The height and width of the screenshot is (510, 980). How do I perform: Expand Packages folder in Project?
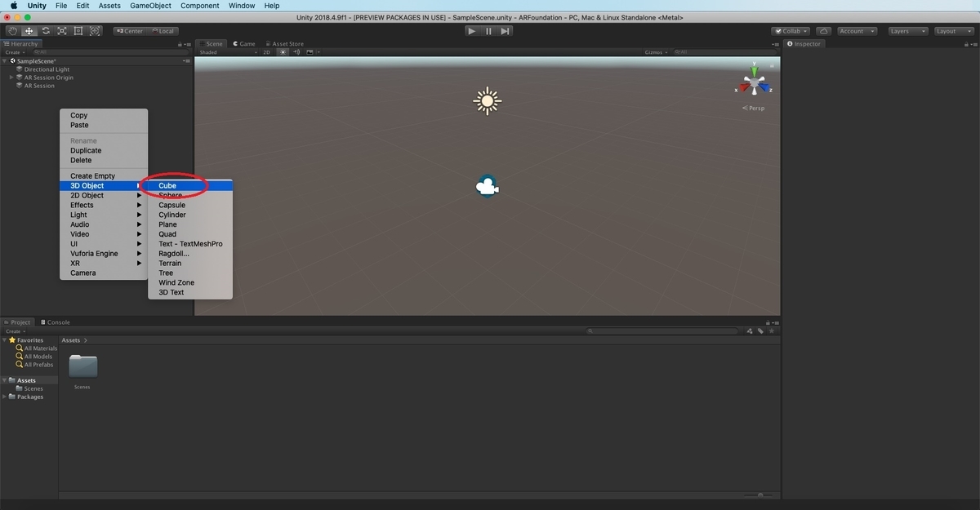point(5,397)
